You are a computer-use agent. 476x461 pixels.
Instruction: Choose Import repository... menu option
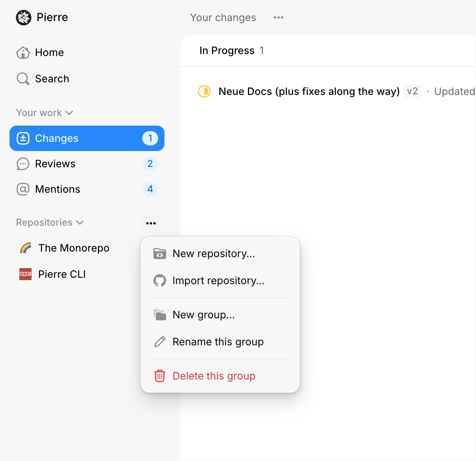(218, 281)
